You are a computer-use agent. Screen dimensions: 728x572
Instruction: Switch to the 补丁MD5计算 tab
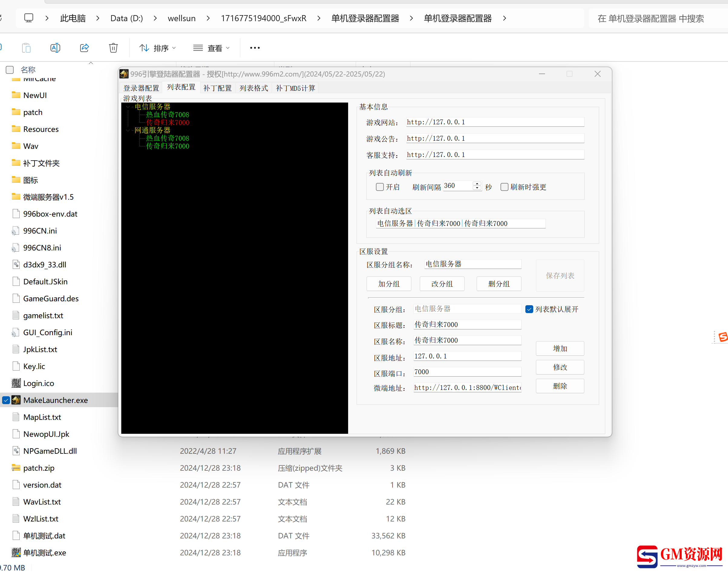(x=295, y=88)
